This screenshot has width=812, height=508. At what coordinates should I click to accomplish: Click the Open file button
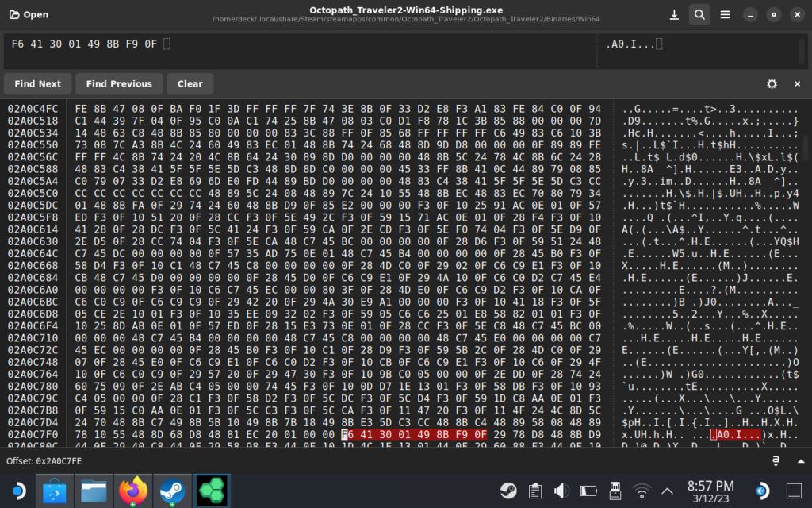tap(29, 14)
